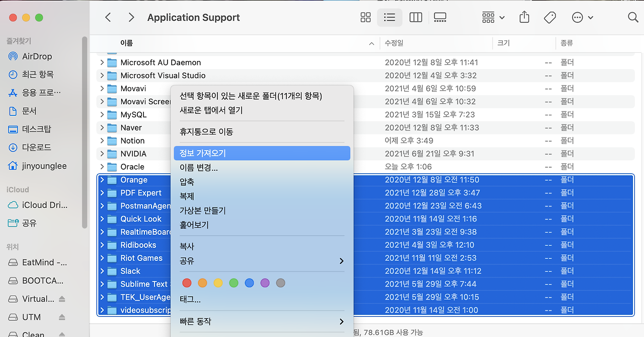
Task: Expand the NVIDIA folder
Action: [102, 154]
